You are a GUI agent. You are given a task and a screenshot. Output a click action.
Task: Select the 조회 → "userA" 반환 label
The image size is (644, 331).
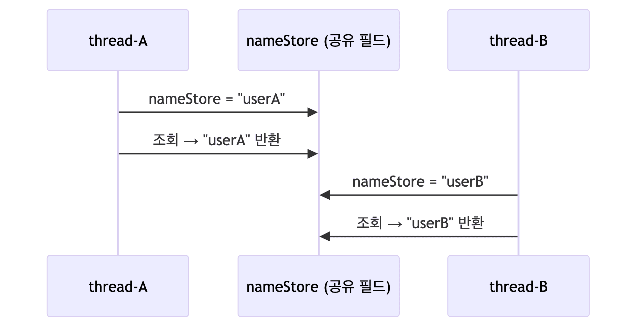(217, 140)
